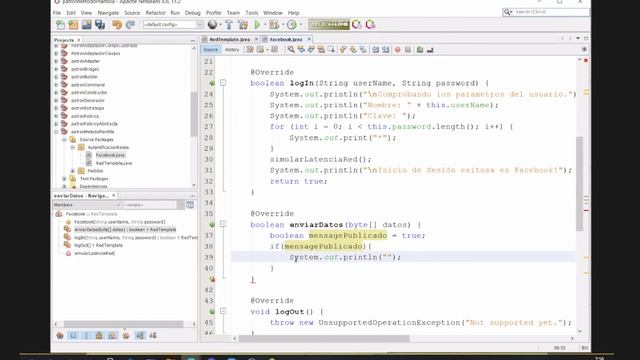Click the last icon on main toolbar
Image resolution: width=640 pixels, height=360 pixels.
[370, 24]
